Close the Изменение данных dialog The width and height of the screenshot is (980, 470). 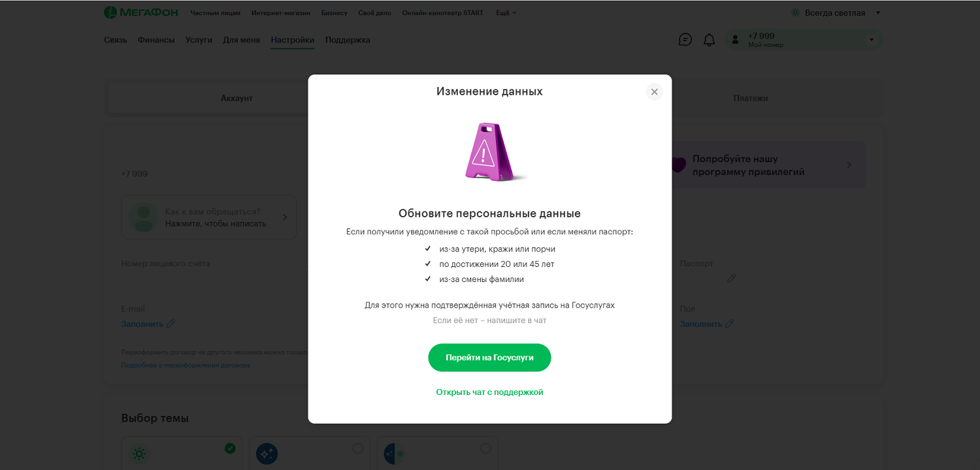click(654, 92)
